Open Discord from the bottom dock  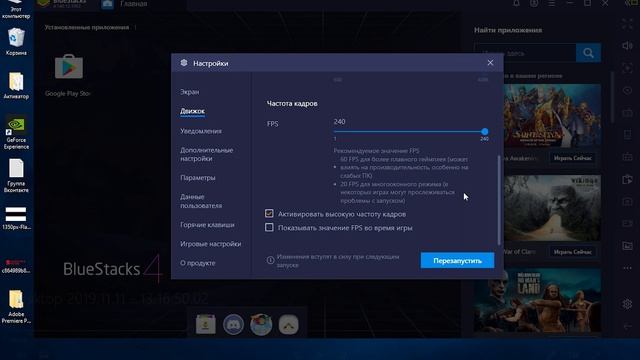pos(233,324)
